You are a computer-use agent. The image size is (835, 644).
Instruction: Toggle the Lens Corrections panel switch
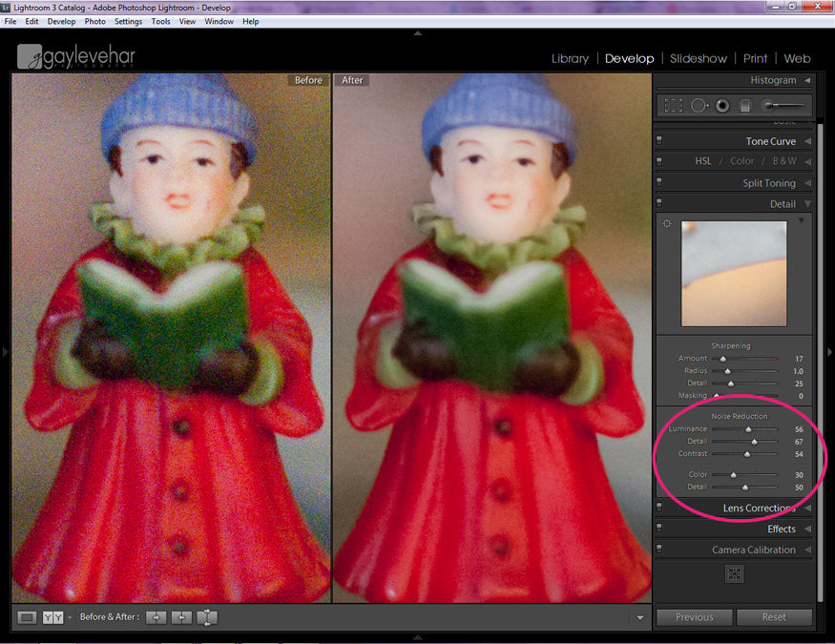[659, 509]
